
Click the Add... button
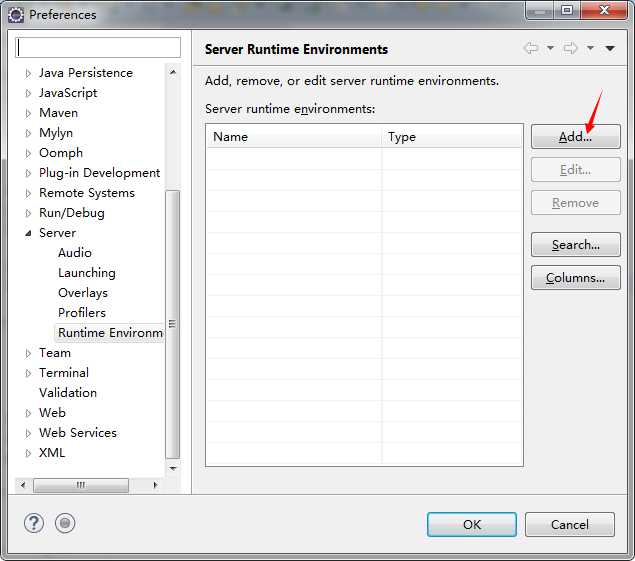click(x=575, y=137)
